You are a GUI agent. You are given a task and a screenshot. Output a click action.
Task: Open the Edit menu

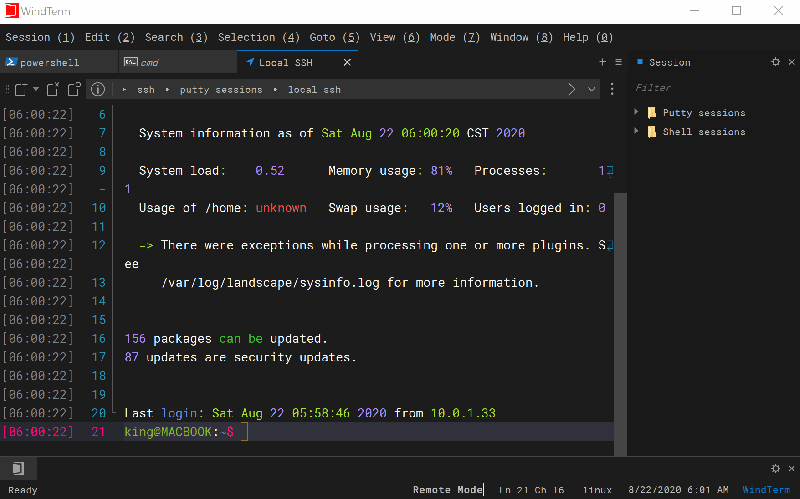point(110,37)
